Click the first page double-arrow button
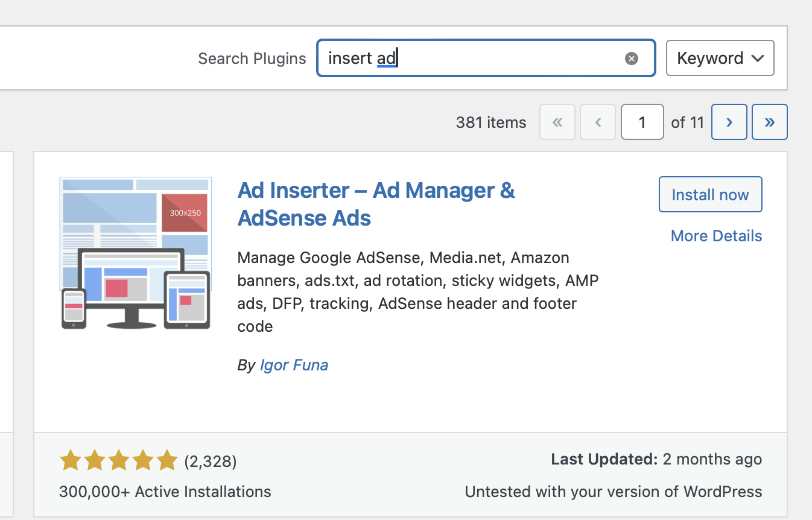 [557, 122]
